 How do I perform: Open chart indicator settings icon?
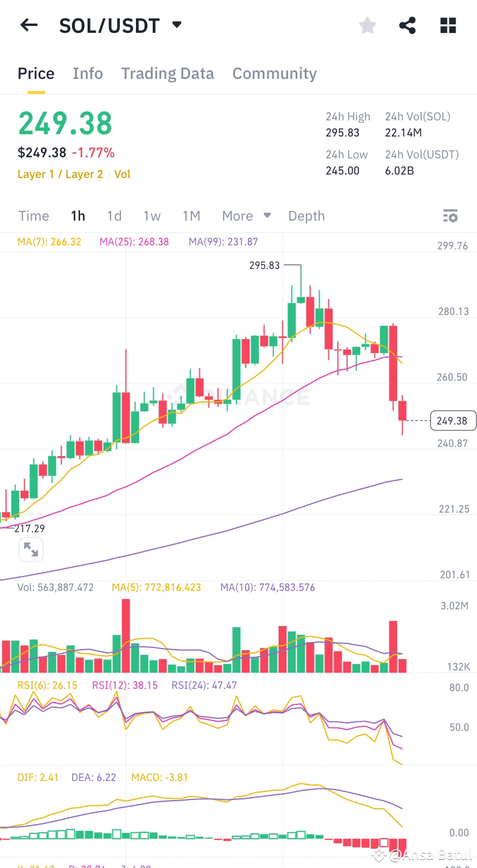pos(450,216)
